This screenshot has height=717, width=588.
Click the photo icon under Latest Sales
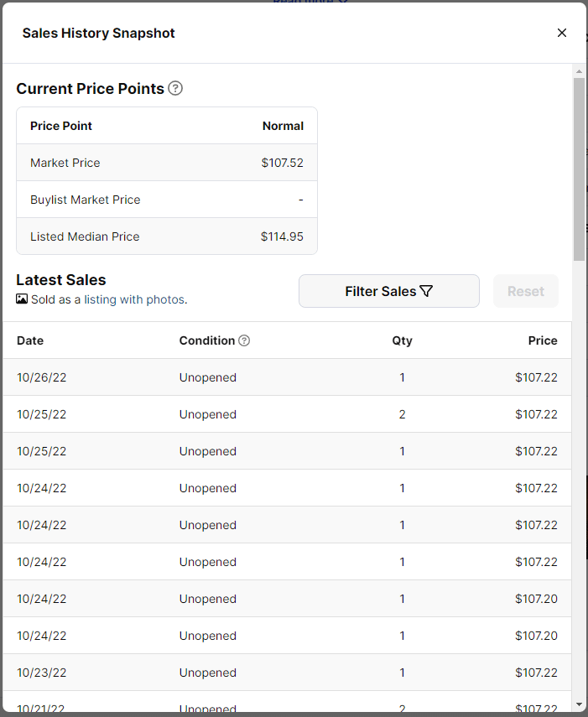[22, 299]
